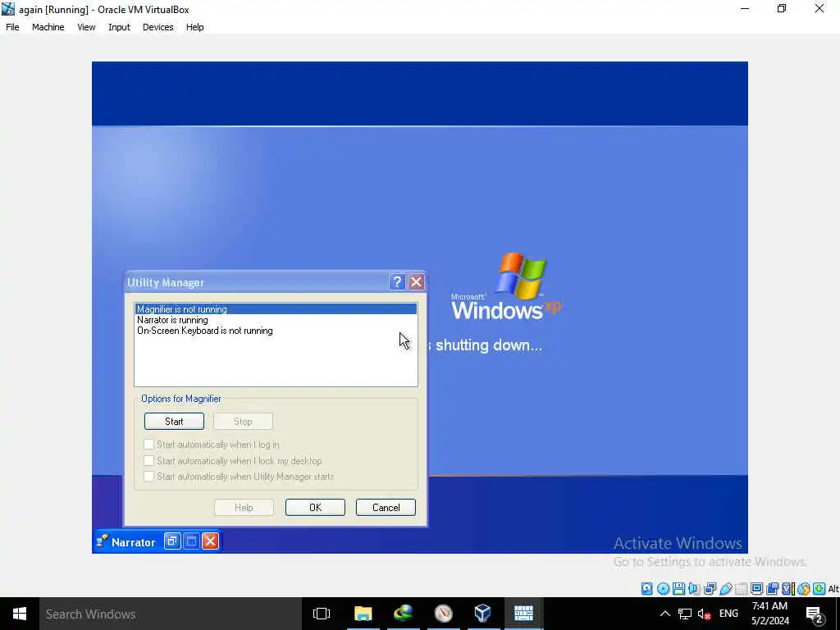Click the round compass-like taskbar app icon
The width and height of the screenshot is (840, 630).
pos(443,614)
